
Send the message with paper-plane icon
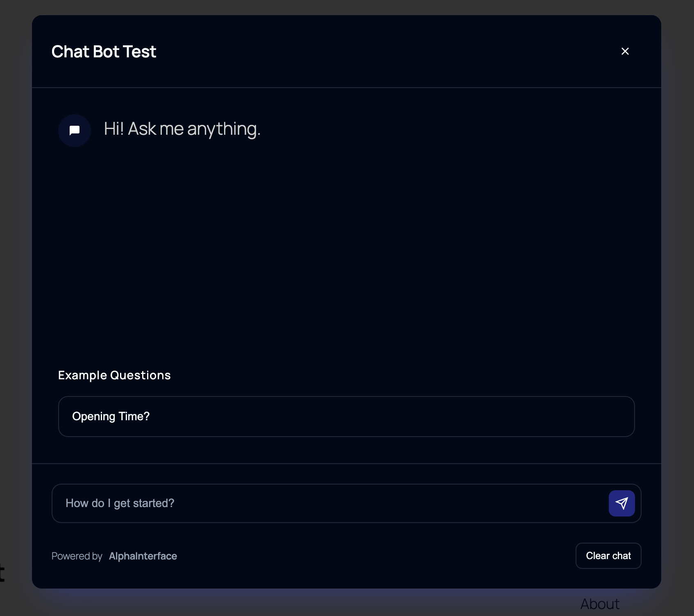[x=621, y=503]
